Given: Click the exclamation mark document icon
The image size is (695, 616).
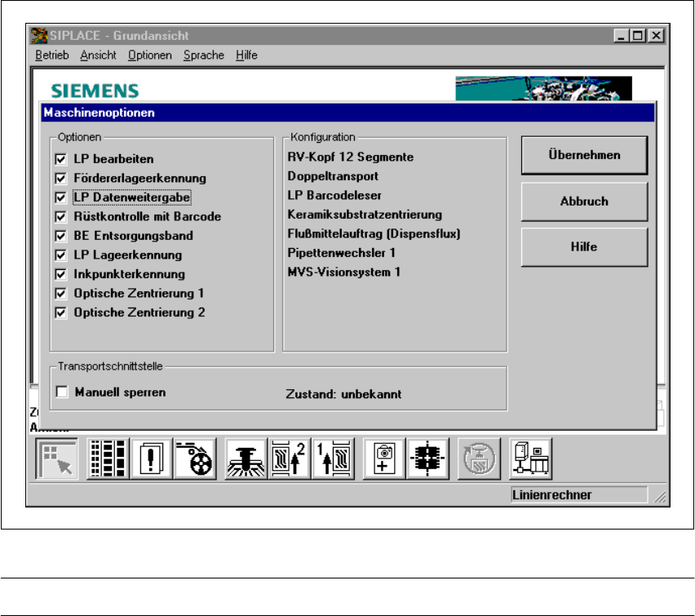Looking at the screenshot, I should pos(151,459).
